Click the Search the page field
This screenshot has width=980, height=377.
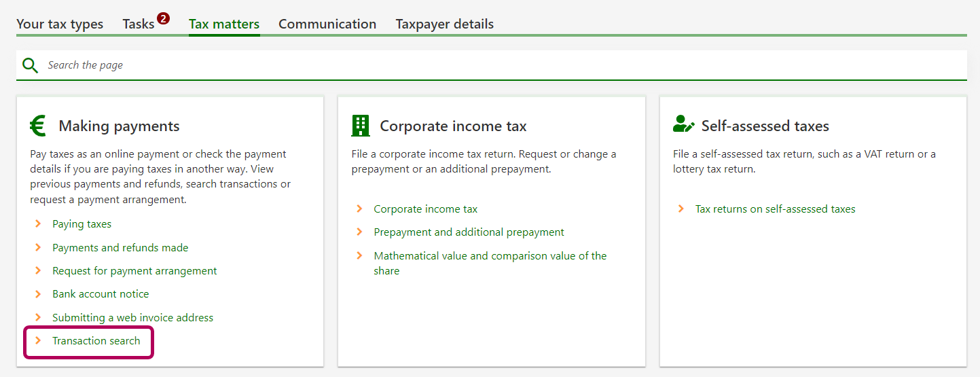pyautogui.click(x=475, y=65)
